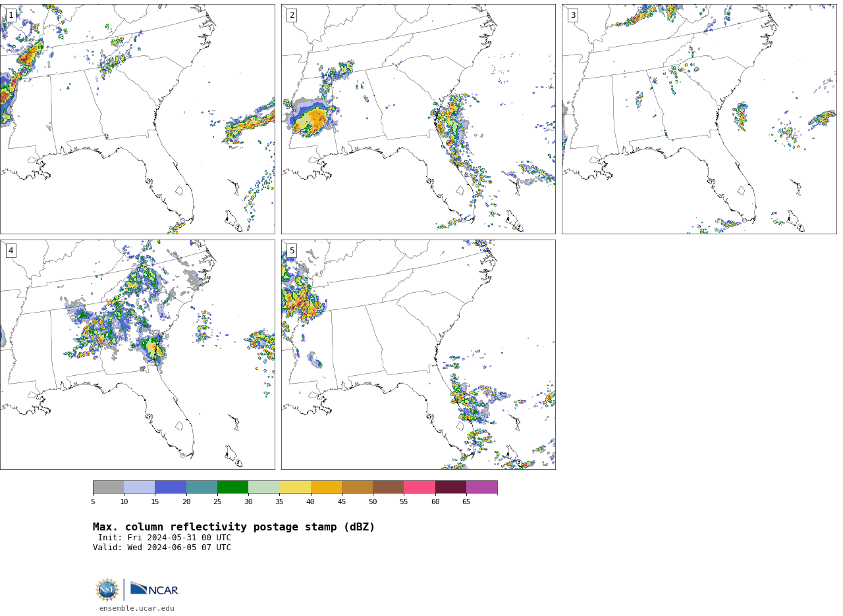Select the yellow 35-40 dBZ swatch
The height and width of the screenshot is (616, 843).
click(295, 487)
